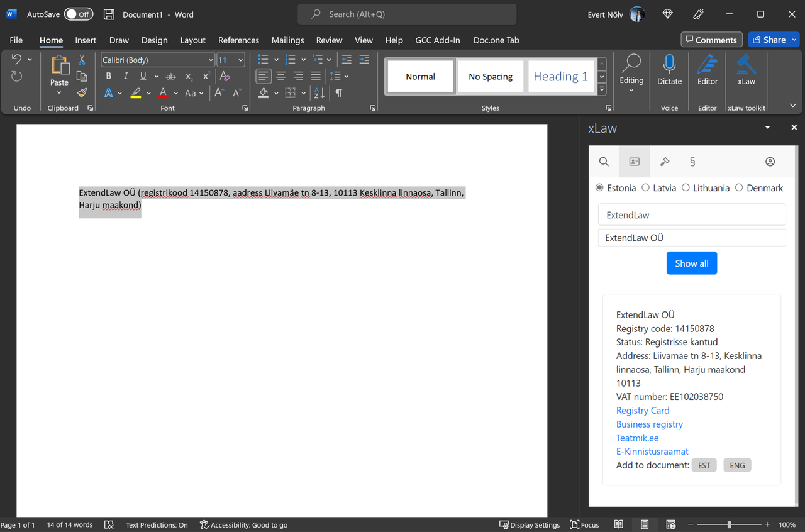This screenshot has width=805, height=532.
Task: Toggle AutoSave switch
Action: [78, 14]
